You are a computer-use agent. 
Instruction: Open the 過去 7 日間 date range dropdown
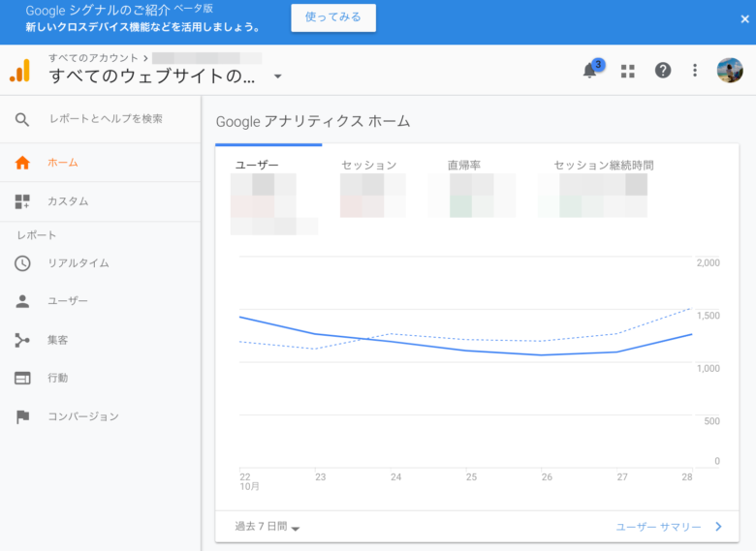coord(268,527)
